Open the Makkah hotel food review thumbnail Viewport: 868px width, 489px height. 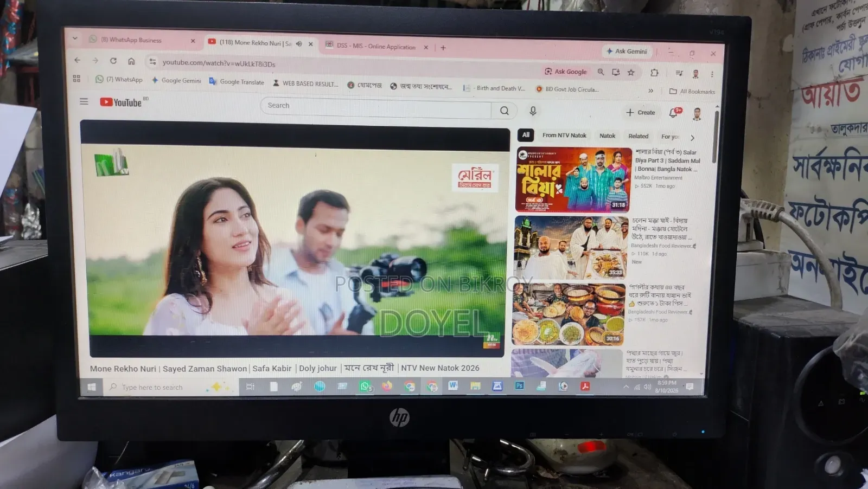(x=571, y=248)
